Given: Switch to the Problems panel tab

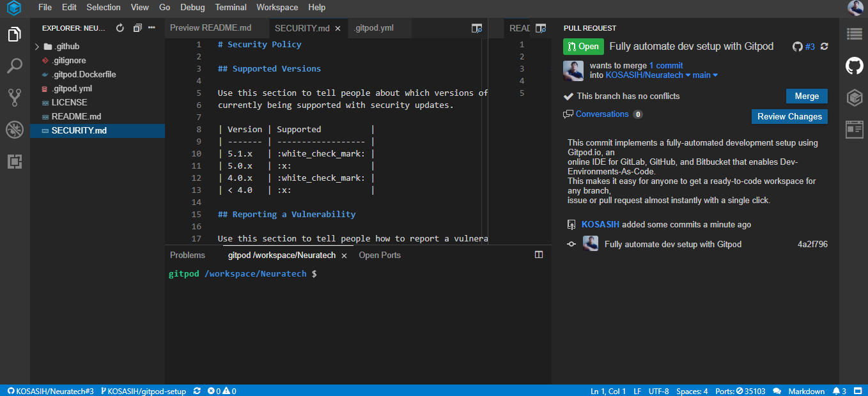Looking at the screenshot, I should click(187, 255).
